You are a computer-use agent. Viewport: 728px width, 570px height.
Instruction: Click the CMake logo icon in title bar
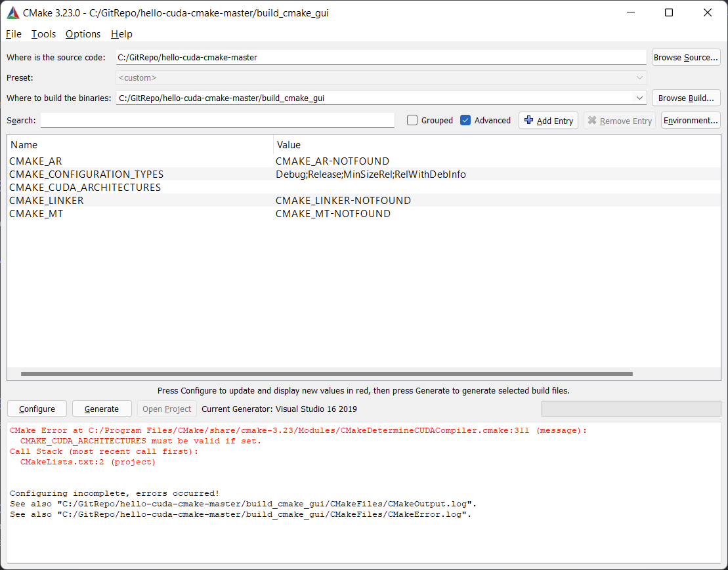(x=12, y=12)
